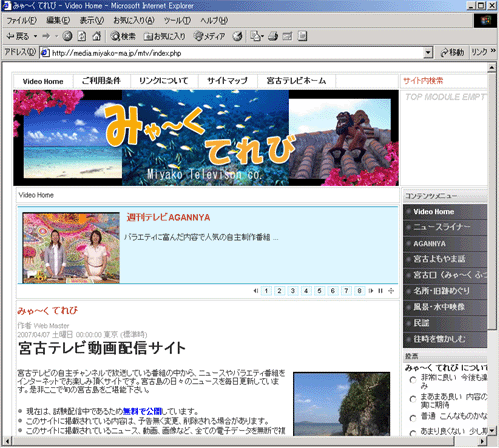Click the 週刊テレビAGANNYA title link
499x448 pixels.
[x=168, y=218]
